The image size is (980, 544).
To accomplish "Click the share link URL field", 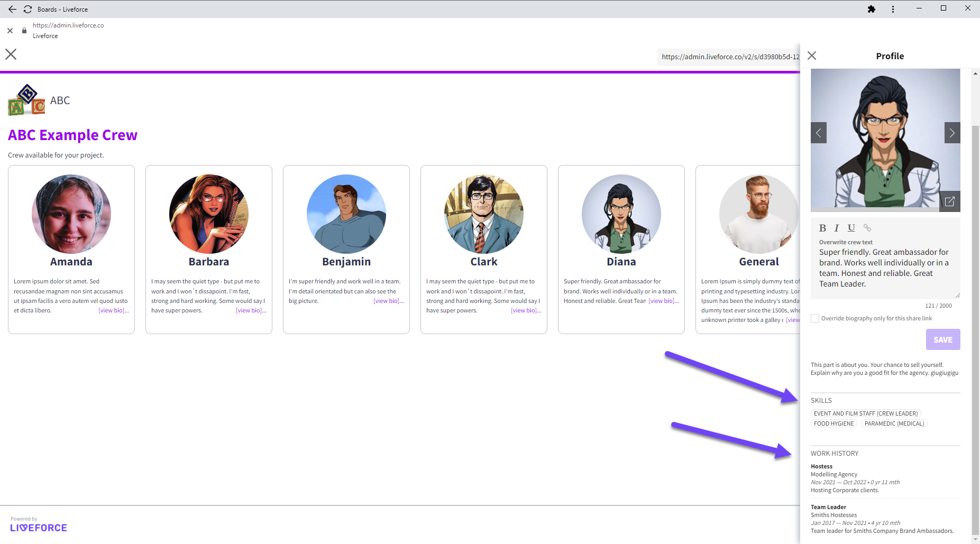I will tap(729, 57).
